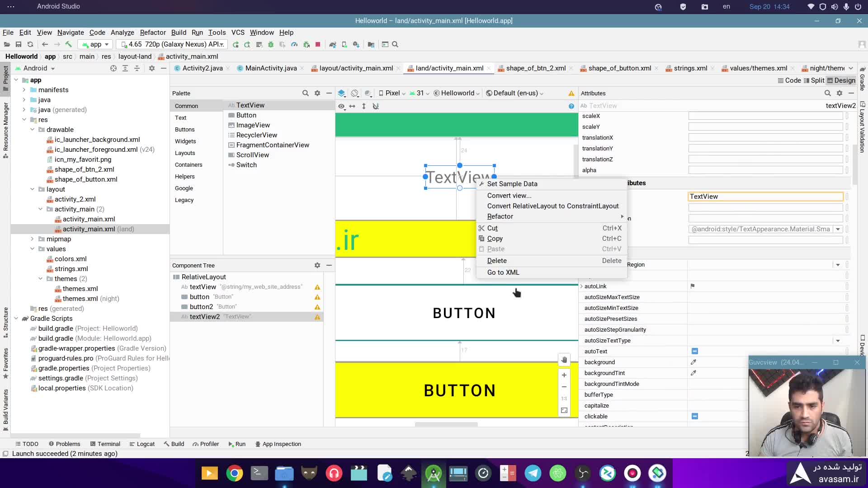
Task: Toggle the clickable attribute checkbox
Action: click(x=695, y=416)
